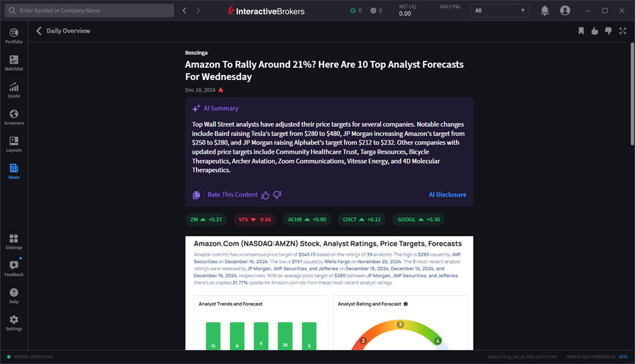
Task: Like the article with top-right thumbs up
Action: click(594, 30)
